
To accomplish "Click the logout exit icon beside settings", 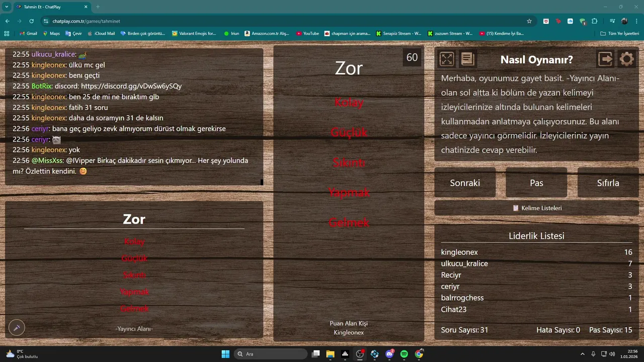I will [x=606, y=59].
